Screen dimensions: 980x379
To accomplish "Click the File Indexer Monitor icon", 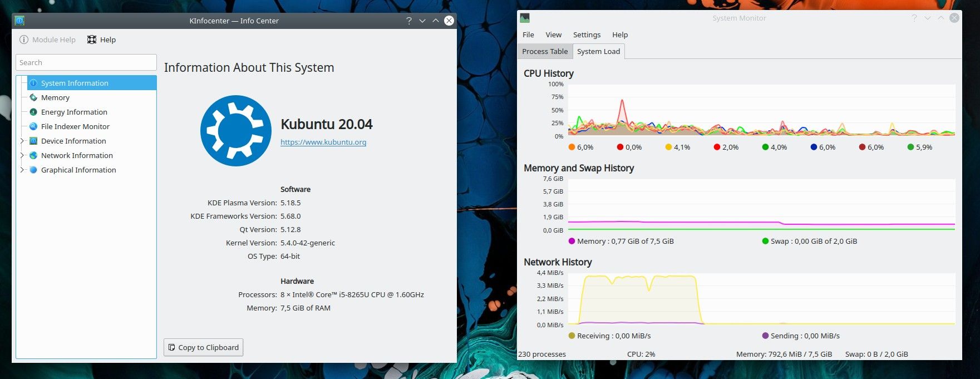I will [33, 126].
